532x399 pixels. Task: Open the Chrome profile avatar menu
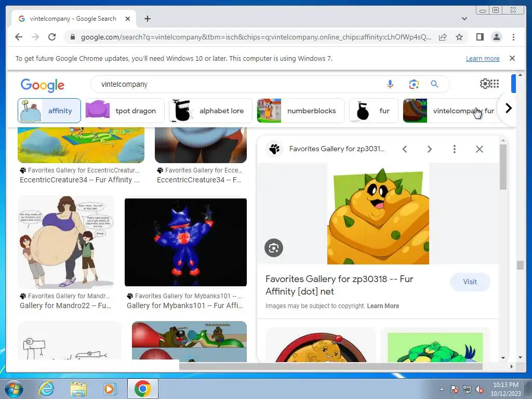(x=496, y=37)
